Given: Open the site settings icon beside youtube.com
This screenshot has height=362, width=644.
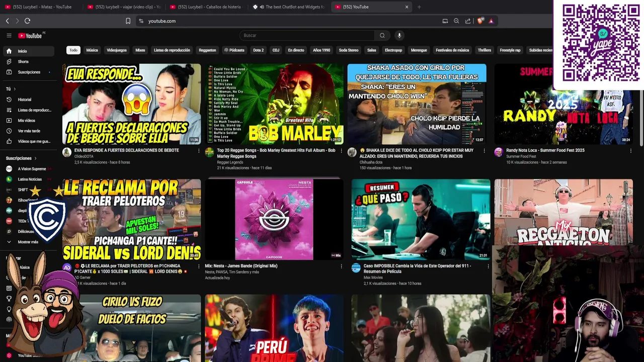Looking at the screenshot, I should [x=141, y=21].
